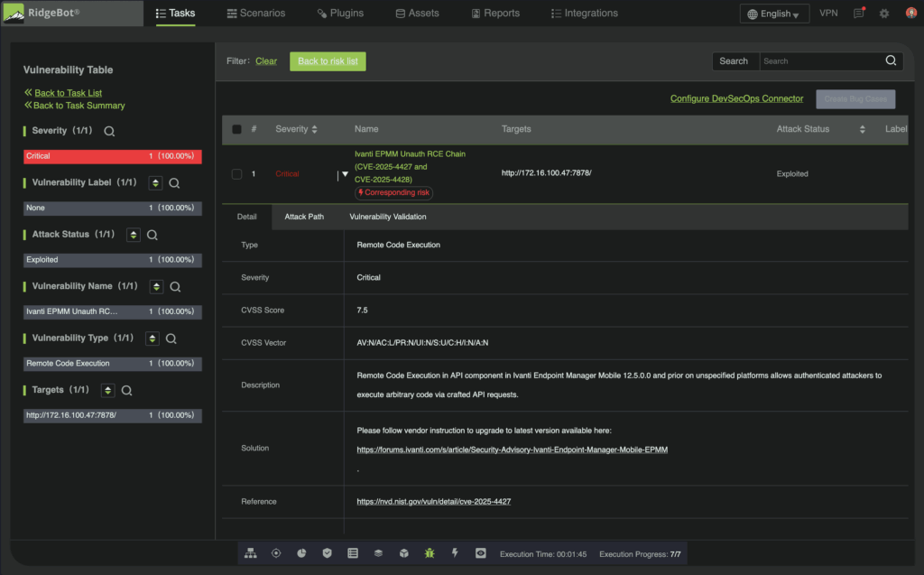Open the list table icon in bottom bar
924x575 pixels.
pos(353,553)
